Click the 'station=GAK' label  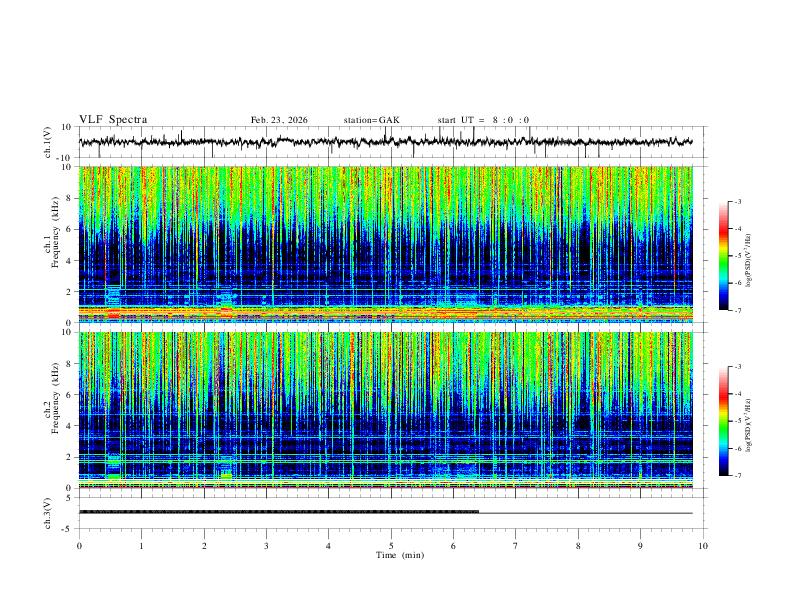371,120
